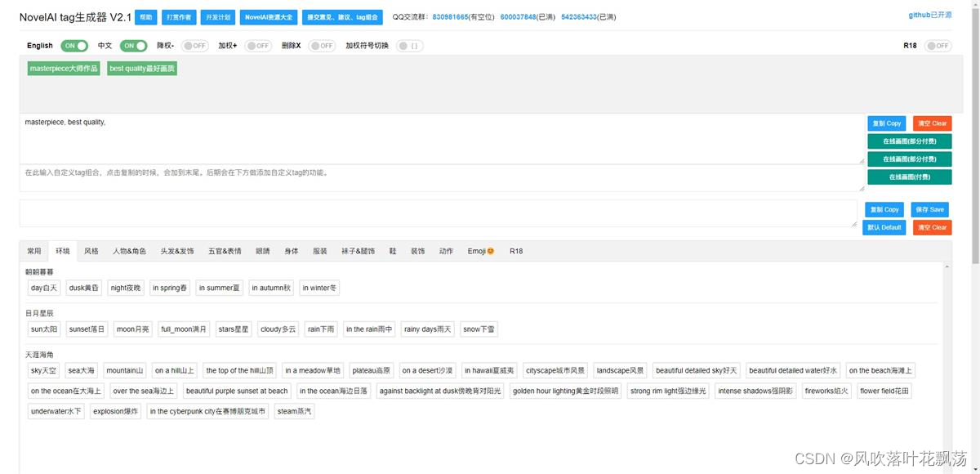Enable the 加权+ switch
This screenshot has height=474, width=980.
(x=258, y=46)
